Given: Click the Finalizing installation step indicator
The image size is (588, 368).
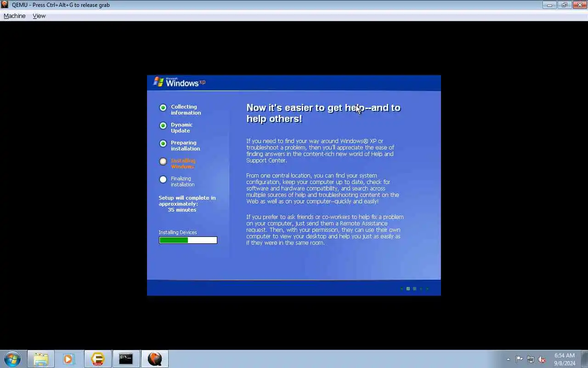Looking at the screenshot, I should point(163,179).
